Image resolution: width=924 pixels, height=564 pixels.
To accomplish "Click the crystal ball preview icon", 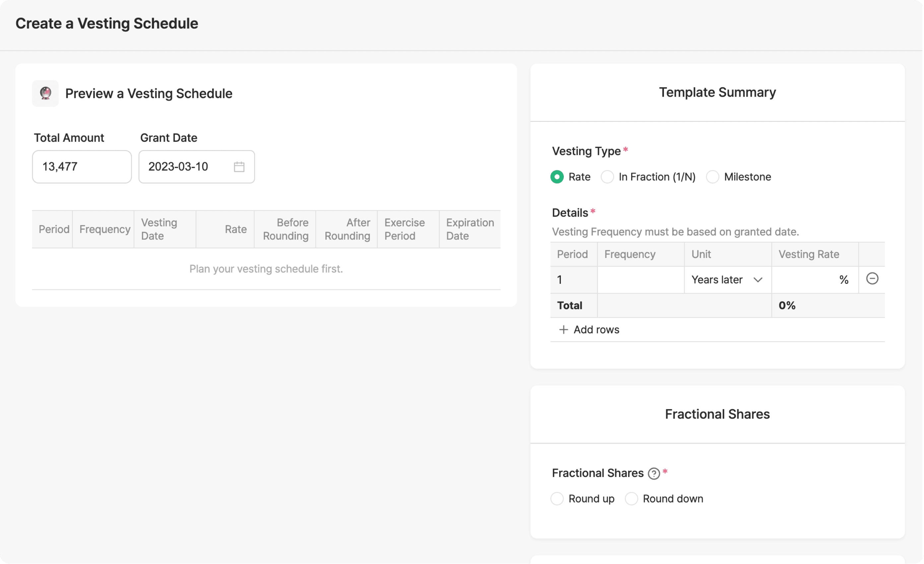I will pyautogui.click(x=45, y=93).
